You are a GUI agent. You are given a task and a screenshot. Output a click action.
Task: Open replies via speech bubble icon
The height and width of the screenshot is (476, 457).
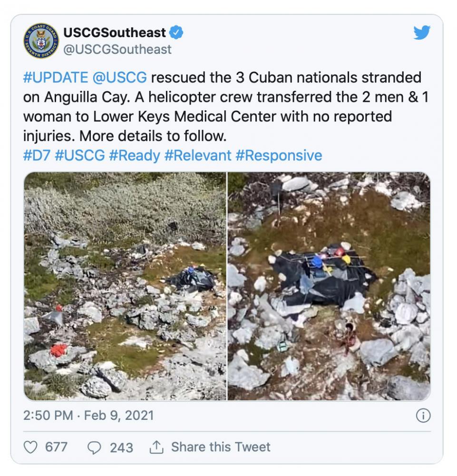point(94,447)
